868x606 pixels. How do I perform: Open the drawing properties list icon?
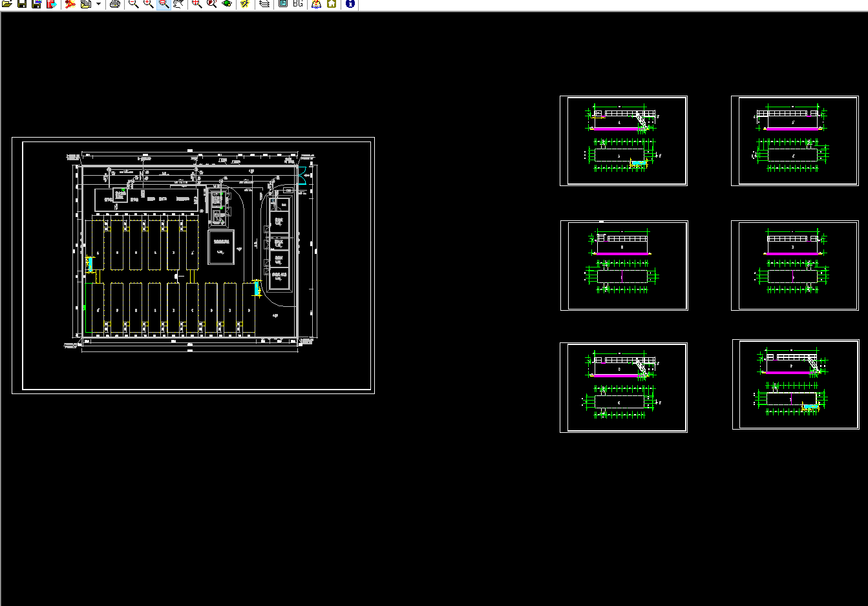coord(282,4)
